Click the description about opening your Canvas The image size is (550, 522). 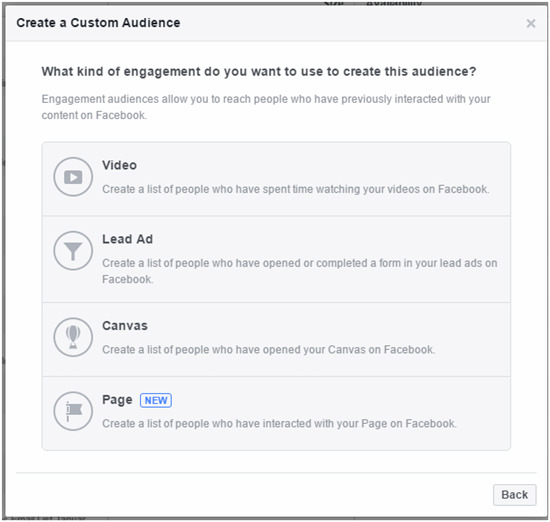coord(269,350)
